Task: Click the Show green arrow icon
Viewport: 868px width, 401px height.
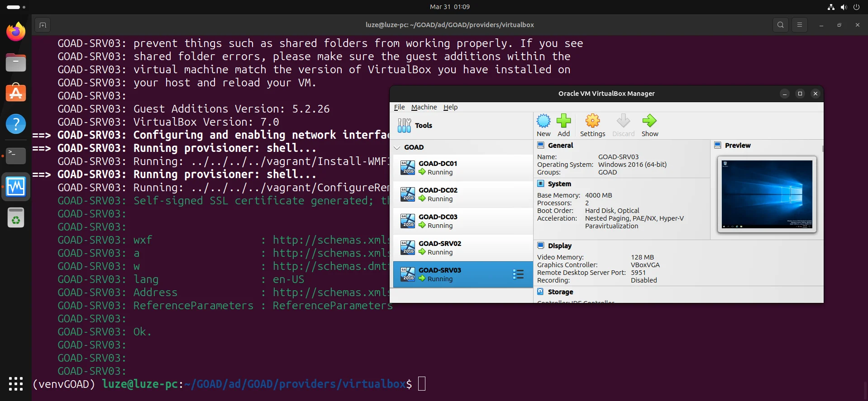Action: (649, 121)
